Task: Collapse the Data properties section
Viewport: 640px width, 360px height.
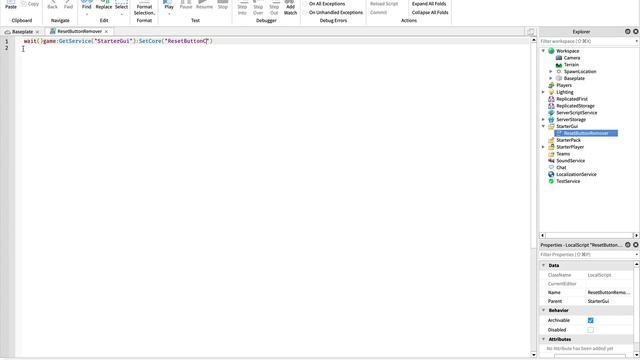Action: [543, 265]
